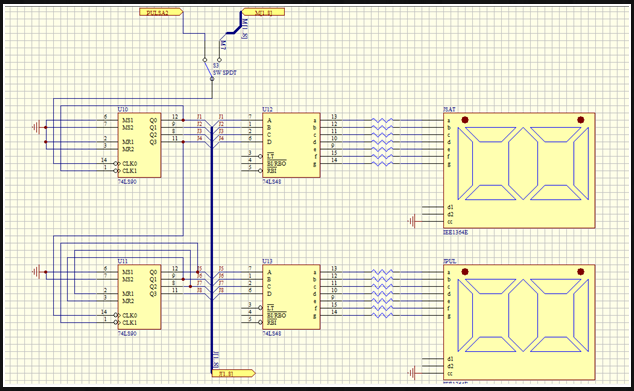Click the M7 net label above the switch
The height and width of the screenshot is (391, 634).
pyautogui.click(x=223, y=44)
